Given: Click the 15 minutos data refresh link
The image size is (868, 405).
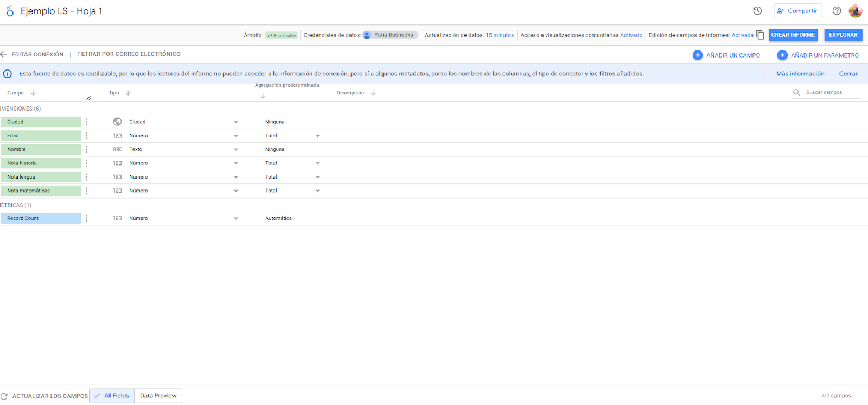Looking at the screenshot, I should click(x=500, y=35).
